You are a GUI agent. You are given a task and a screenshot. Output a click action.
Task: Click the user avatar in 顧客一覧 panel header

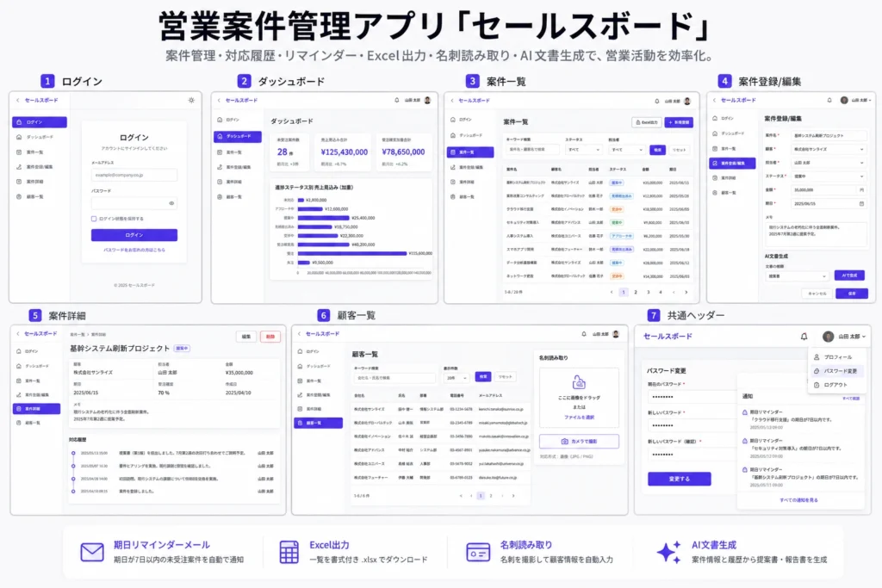coord(616,334)
